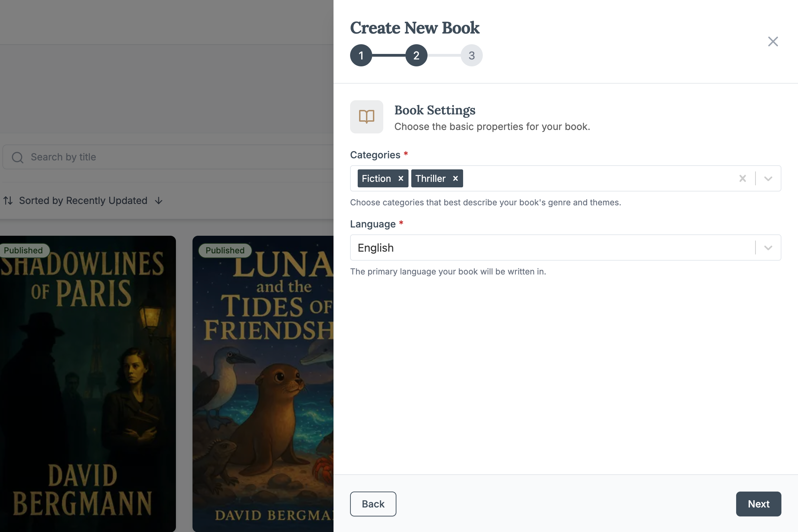Go to step 1 in wizard
Screen dimensions: 798x532
click(361, 55)
